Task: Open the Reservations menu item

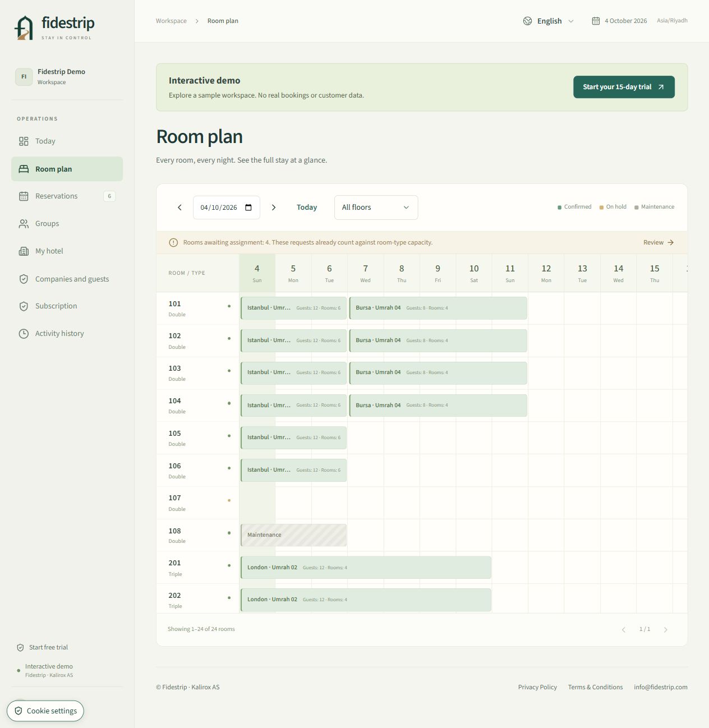Action: coord(67,196)
